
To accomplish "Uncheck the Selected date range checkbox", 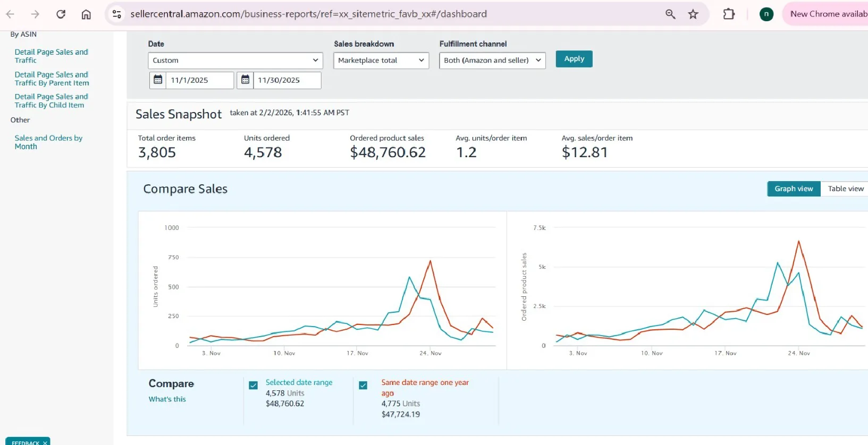I will [x=254, y=385].
